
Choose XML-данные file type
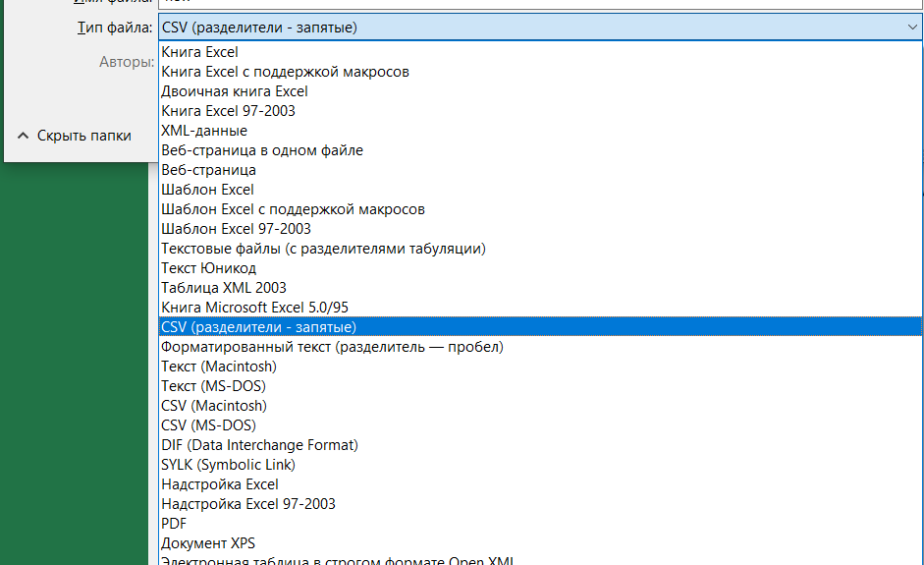click(x=540, y=131)
